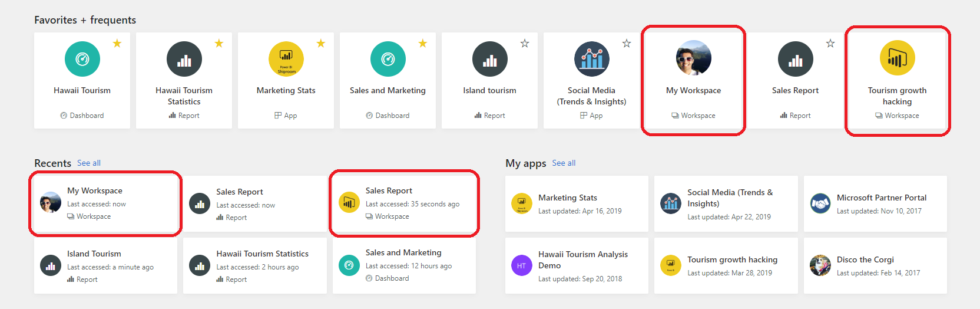The height and width of the screenshot is (309, 980).
Task: Click the Hawaii Tourism Statistics icon in Recents
Action: click(200, 265)
